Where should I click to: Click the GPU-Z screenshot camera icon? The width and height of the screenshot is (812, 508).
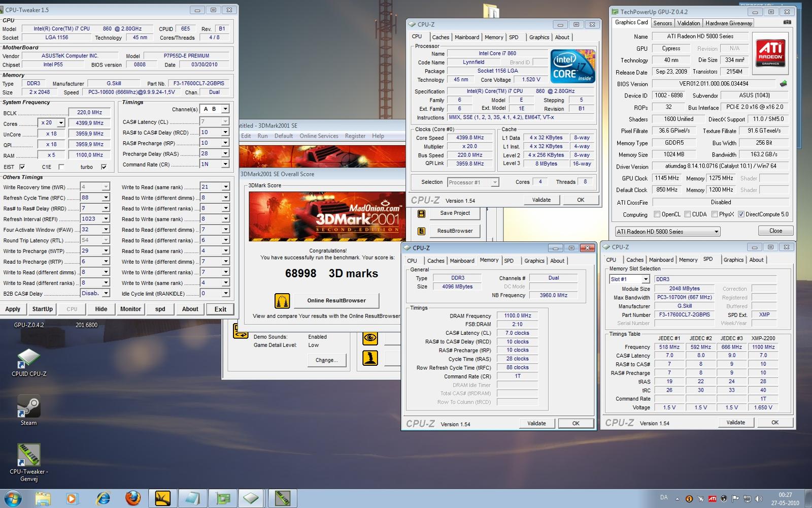pyautogui.click(x=787, y=22)
